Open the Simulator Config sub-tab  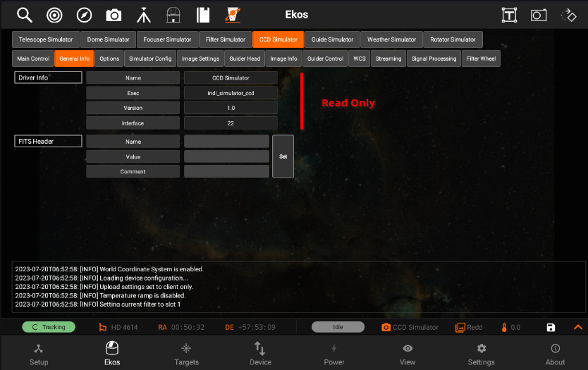coord(150,58)
